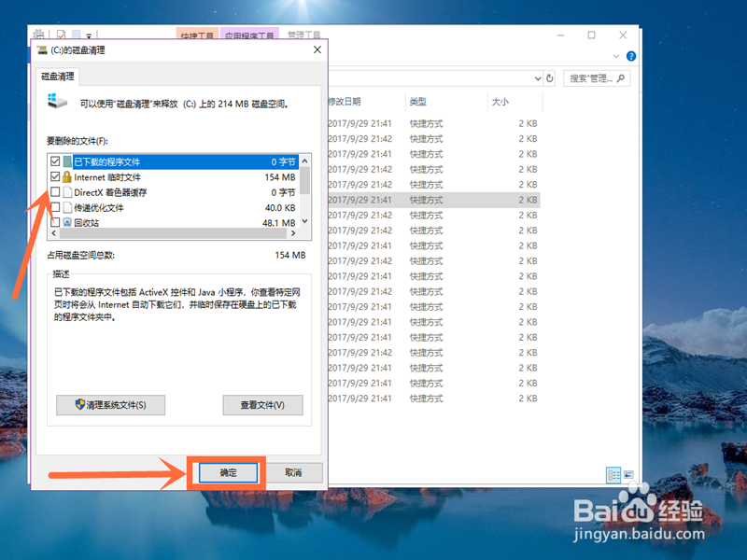Uncheck the 已下载的程序文件 checkbox
This screenshot has width=747, height=560.
(x=55, y=161)
